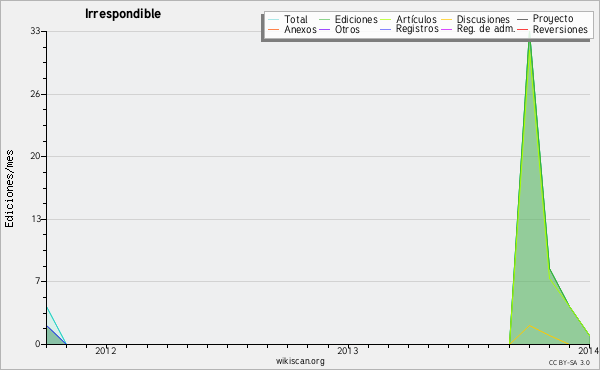Click the blue triangle at chart start
The image size is (600, 370).
pos(53,337)
